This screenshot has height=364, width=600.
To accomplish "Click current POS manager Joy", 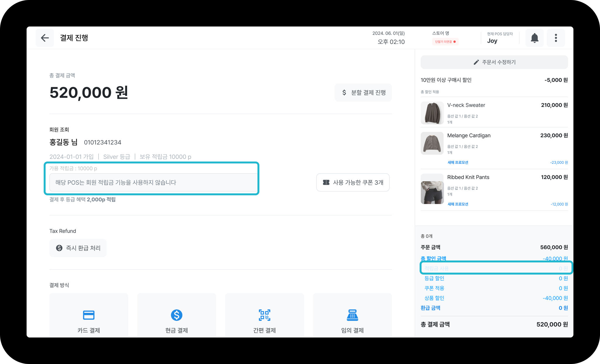I will pos(492,41).
